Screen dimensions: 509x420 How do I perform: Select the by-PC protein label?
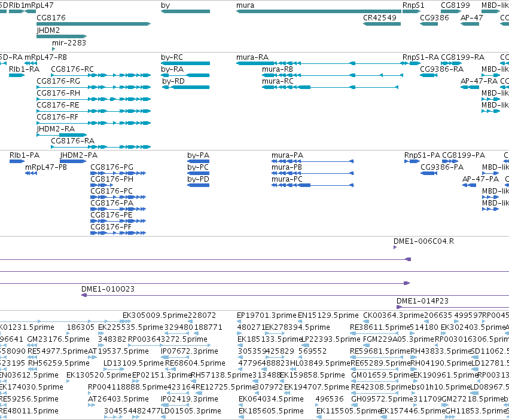click(198, 167)
